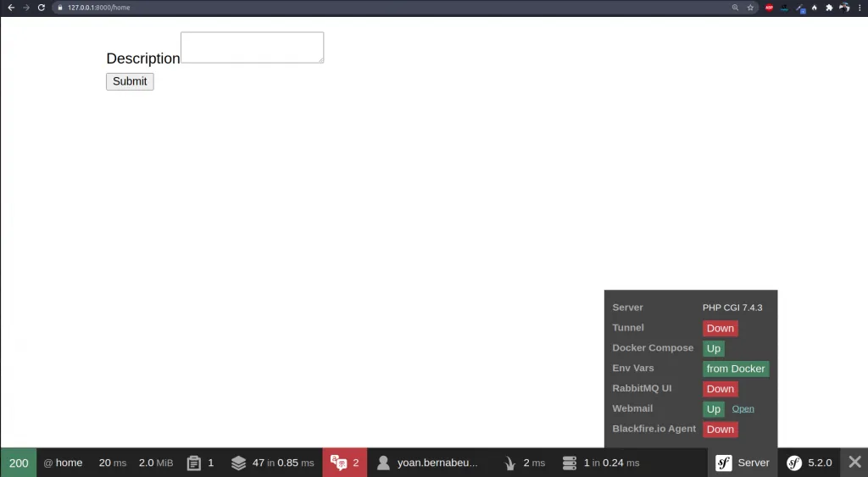The width and height of the screenshot is (868, 477).
Task: Click the forms clipboard icon in toolbar
Action: (x=194, y=463)
